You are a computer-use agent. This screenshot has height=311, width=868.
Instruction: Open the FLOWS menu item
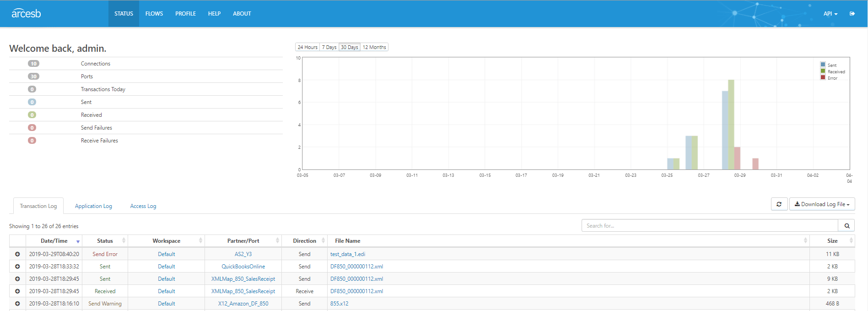(x=154, y=14)
